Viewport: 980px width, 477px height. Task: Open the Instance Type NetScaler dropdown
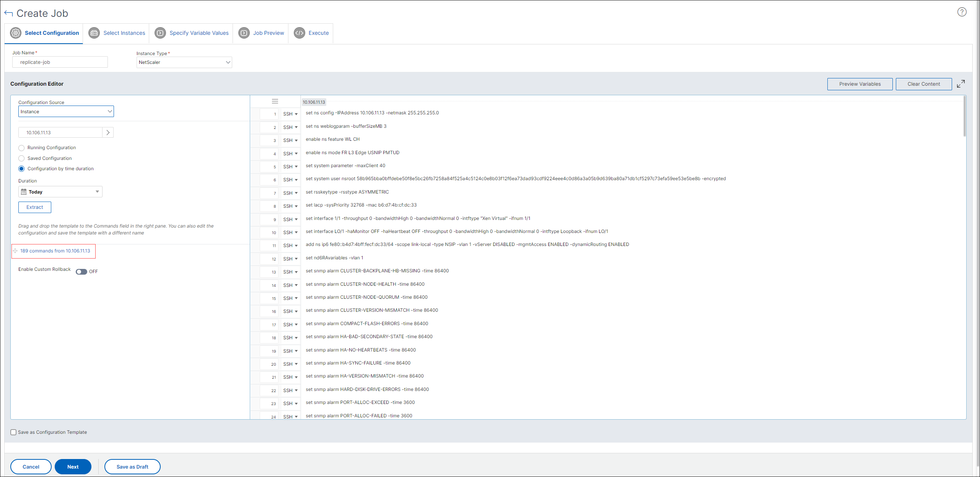(x=184, y=62)
